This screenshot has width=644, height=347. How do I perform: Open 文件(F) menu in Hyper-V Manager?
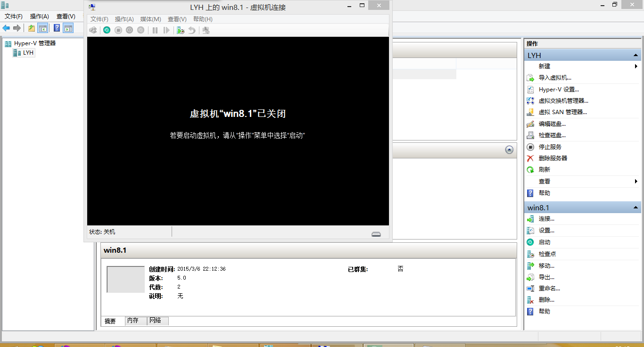pyautogui.click(x=14, y=17)
